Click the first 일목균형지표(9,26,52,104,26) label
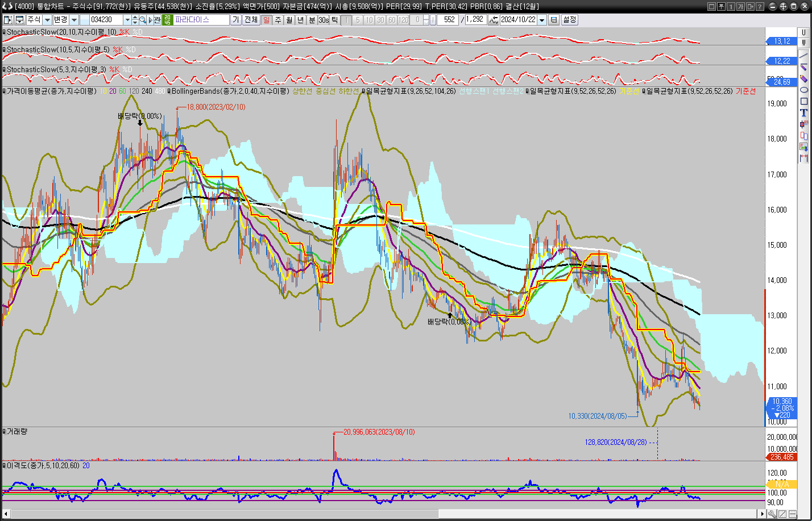Viewport: 812px width, 521px height. click(x=411, y=91)
